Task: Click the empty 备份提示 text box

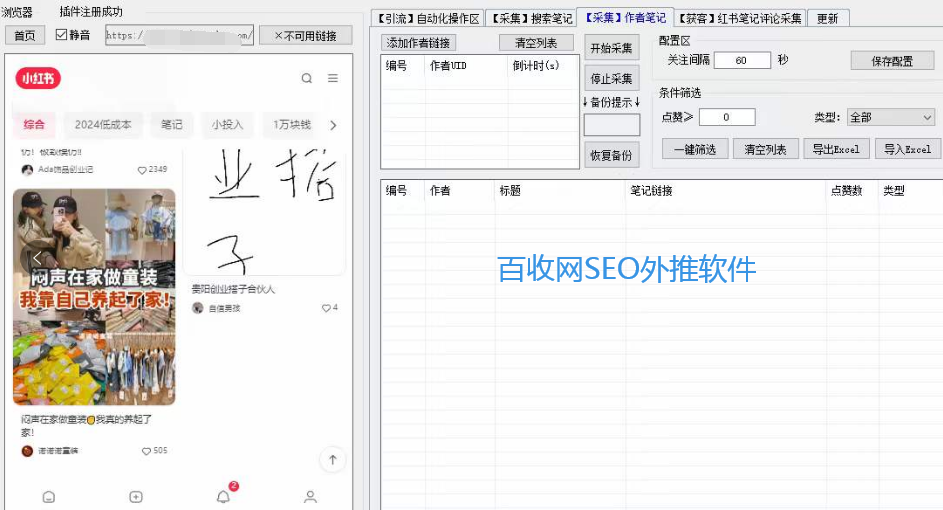Action: tap(612, 125)
